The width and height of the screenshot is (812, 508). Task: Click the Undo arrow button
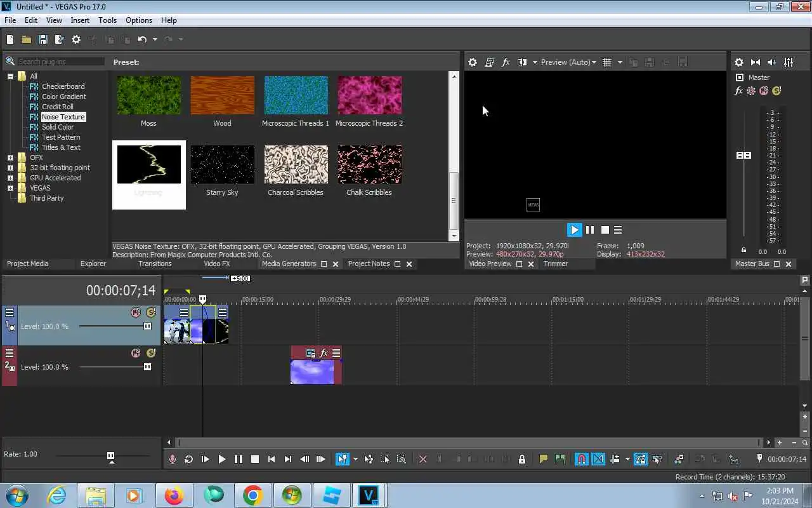pos(142,39)
